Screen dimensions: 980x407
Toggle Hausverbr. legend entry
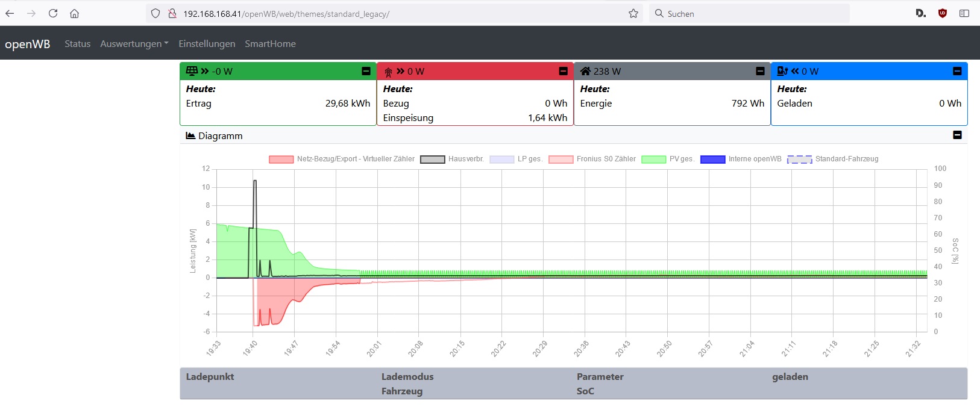click(x=452, y=159)
